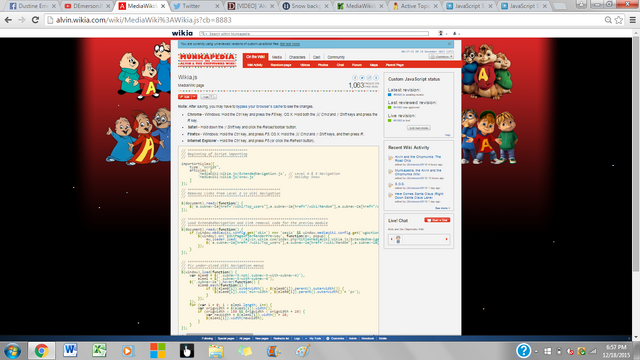The height and width of the screenshot is (360, 640).
Task: Close the active MediaWiki tab
Action: pyautogui.click(x=163, y=6)
